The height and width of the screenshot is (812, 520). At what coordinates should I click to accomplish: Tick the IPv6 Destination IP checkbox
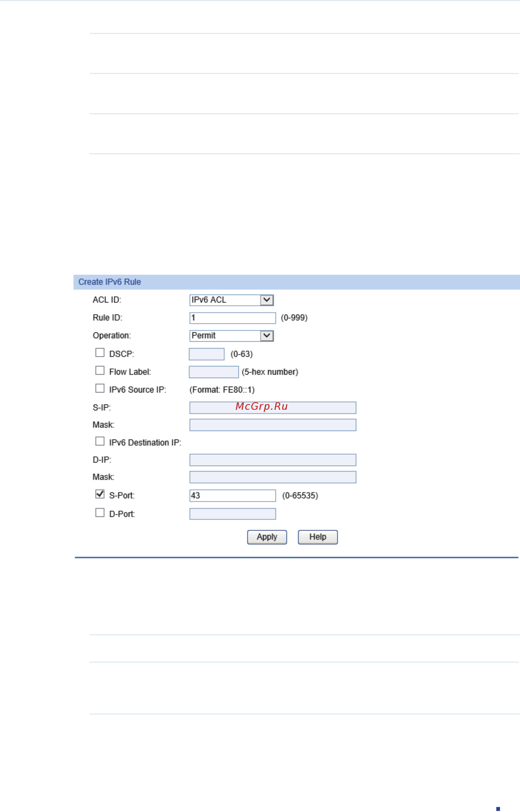(100, 441)
